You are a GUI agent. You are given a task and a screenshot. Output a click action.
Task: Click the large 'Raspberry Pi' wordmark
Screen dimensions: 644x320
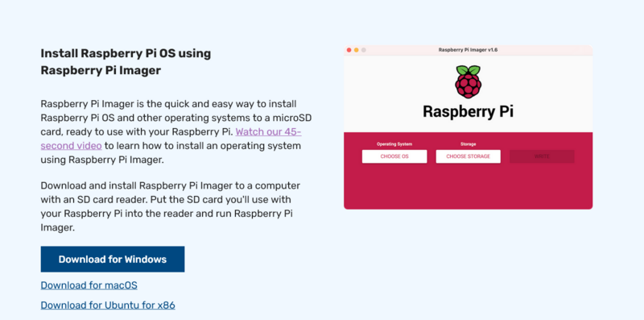click(x=469, y=111)
